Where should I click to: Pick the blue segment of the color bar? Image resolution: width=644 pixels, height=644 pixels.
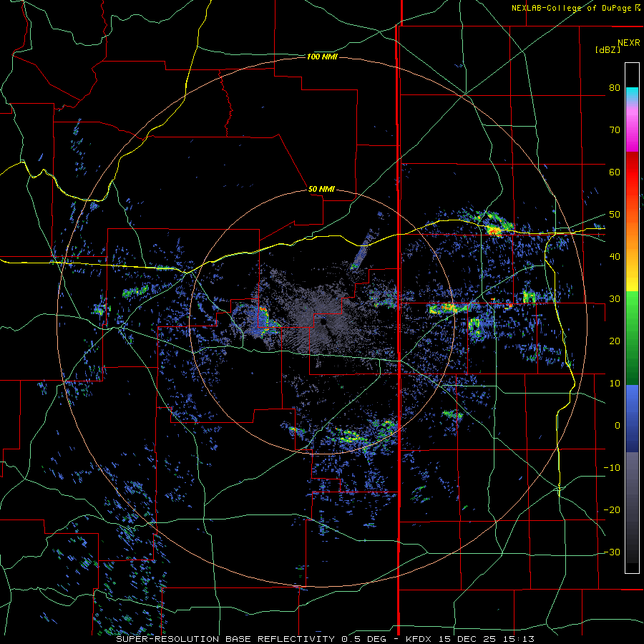[x=632, y=419]
